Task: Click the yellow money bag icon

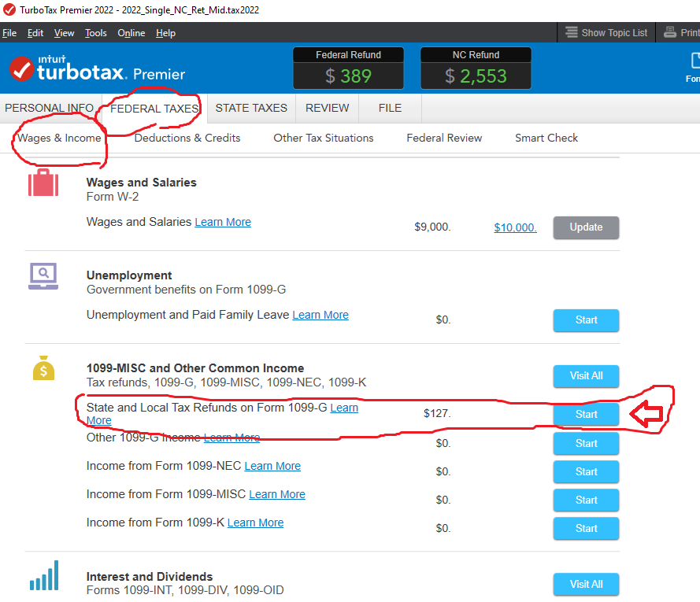Action: (44, 367)
